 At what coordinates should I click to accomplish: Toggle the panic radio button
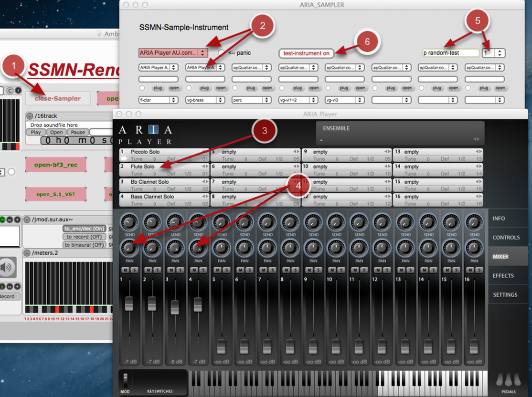click(222, 53)
